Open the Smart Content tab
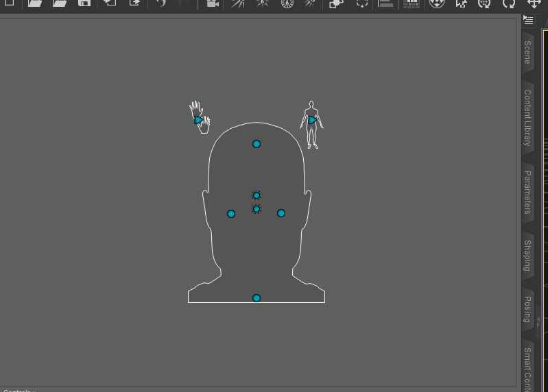 point(527,367)
